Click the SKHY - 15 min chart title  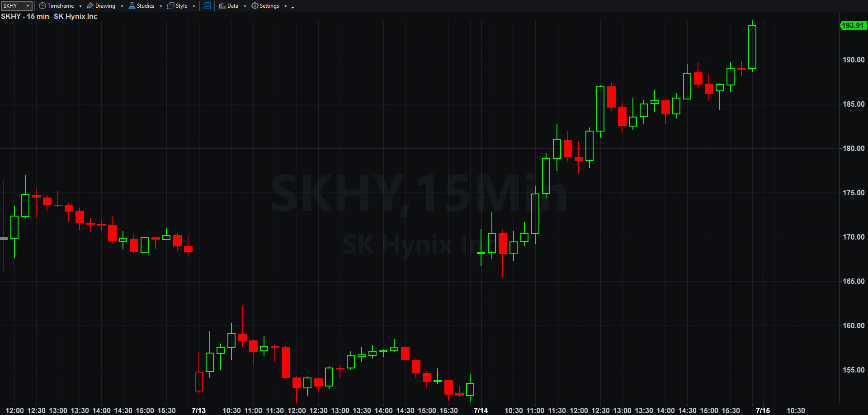point(25,16)
